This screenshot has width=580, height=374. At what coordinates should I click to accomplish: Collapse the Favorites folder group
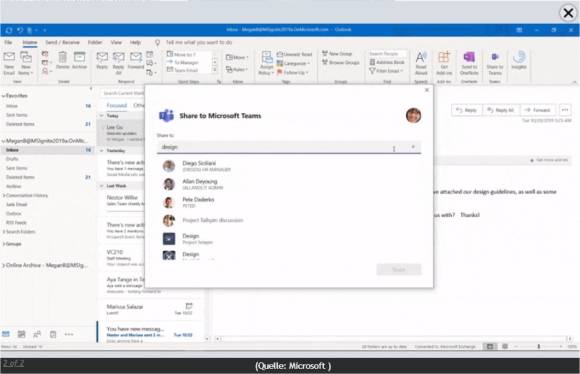[4, 96]
